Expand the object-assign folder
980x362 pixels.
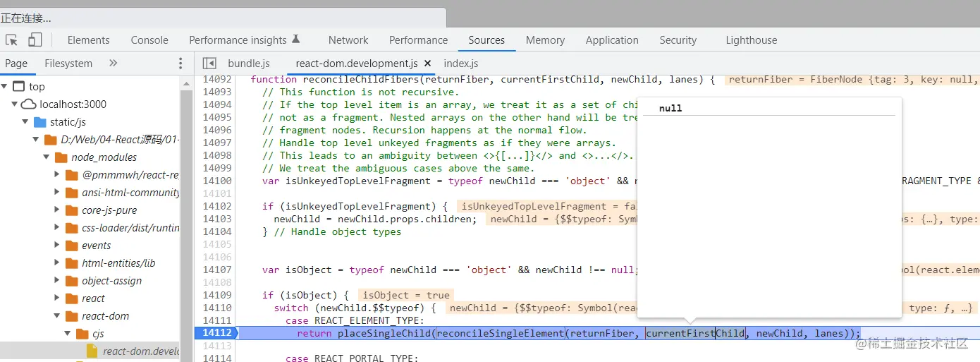[59, 281]
